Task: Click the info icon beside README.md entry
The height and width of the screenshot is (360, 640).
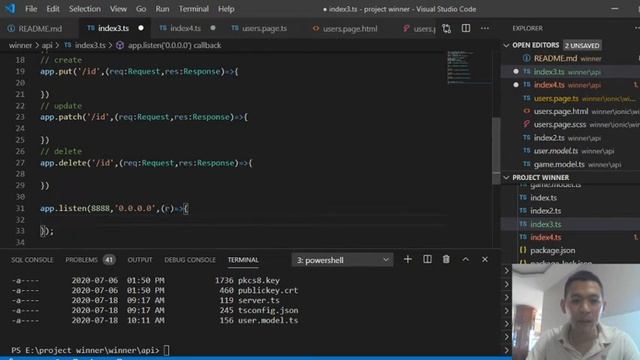Action: [527, 58]
